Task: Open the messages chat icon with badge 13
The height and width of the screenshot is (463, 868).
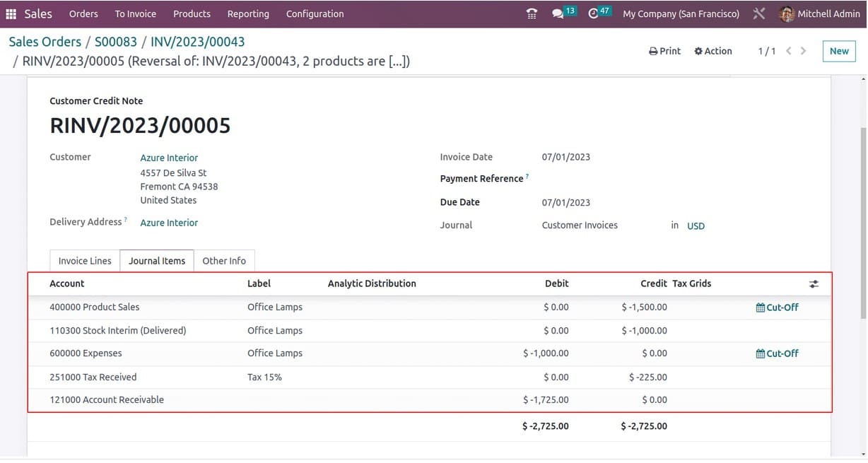Action: (558, 14)
